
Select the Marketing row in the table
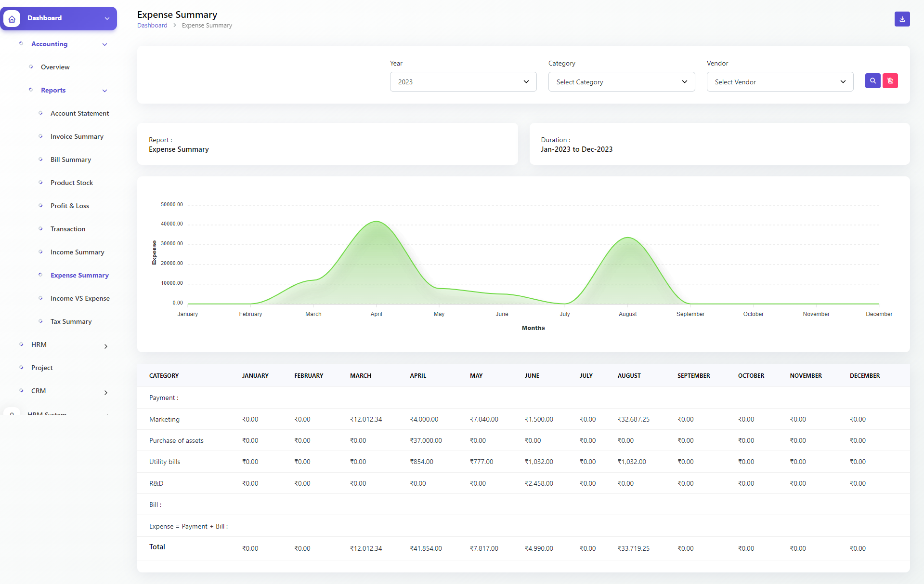click(x=164, y=419)
